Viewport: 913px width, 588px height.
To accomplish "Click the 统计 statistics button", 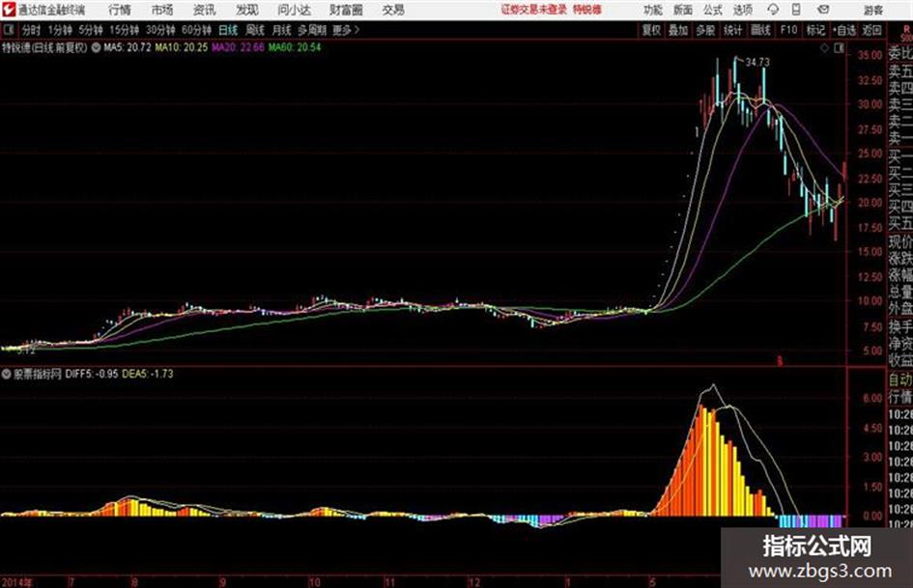I will coord(733,30).
